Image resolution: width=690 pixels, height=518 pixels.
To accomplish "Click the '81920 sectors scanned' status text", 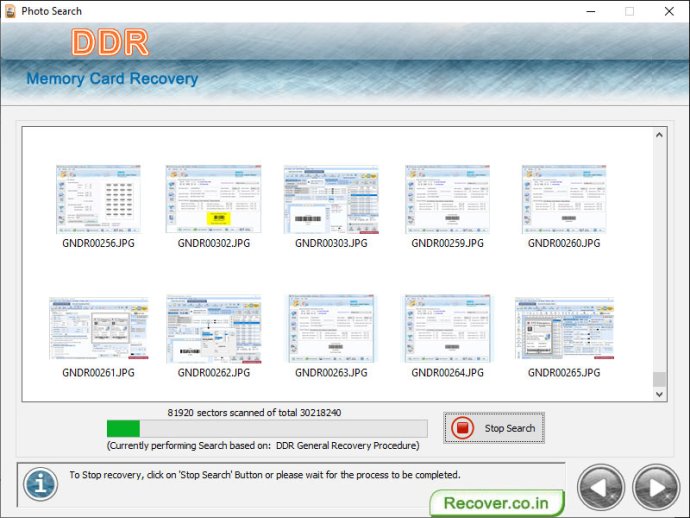I will tap(254, 412).
